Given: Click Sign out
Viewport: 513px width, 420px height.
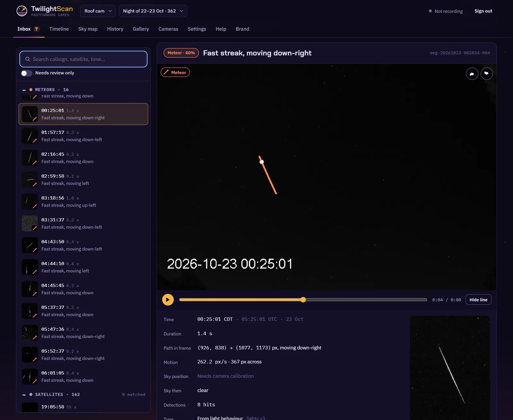Looking at the screenshot, I should [483, 11].
